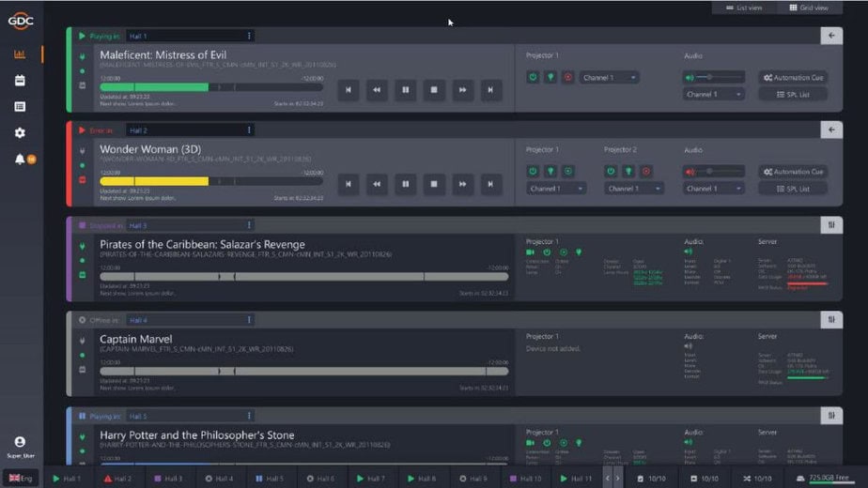Collapse Hall 2 panel with arrow button

tap(831, 130)
